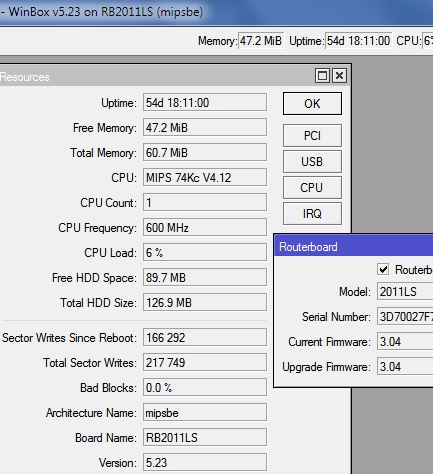433x474 pixels.
Task: Click the 'Free Memory:' label
Action: pos(105,128)
